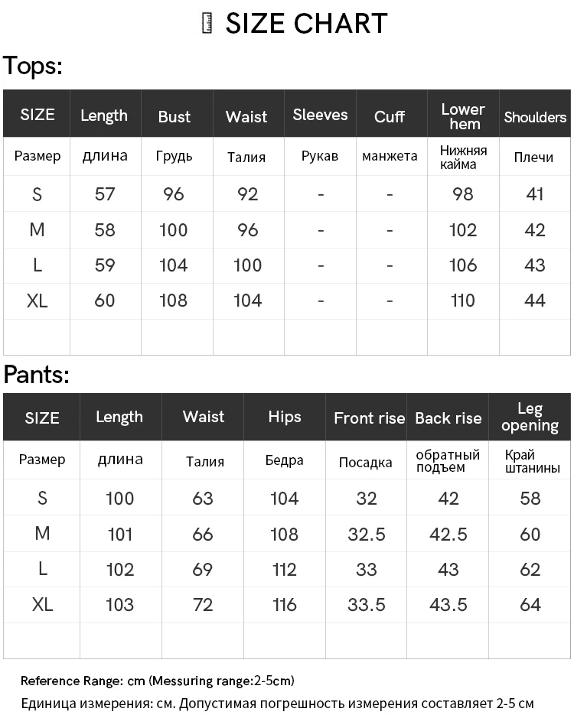Click the ruler icon beside SIZE CHART

coord(207,23)
